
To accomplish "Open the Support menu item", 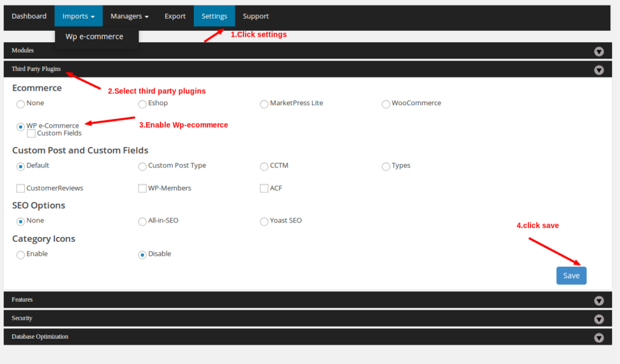I will pyautogui.click(x=256, y=16).
